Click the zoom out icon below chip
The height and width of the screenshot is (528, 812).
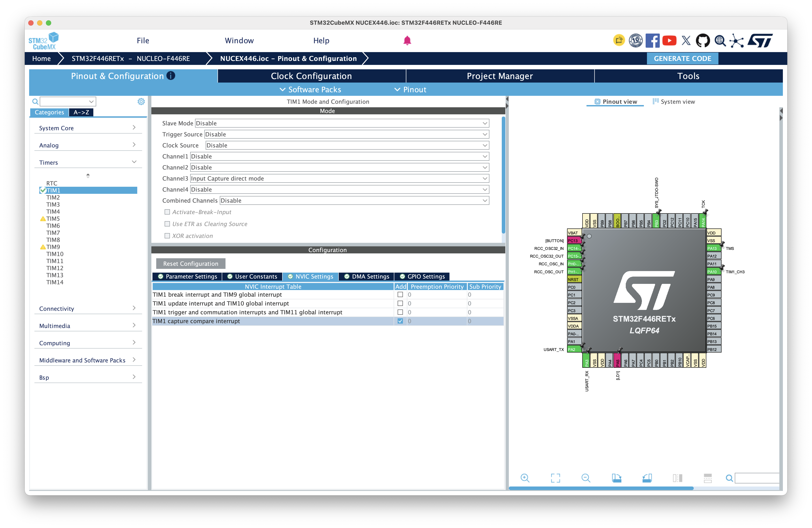[x=586, y=478]
